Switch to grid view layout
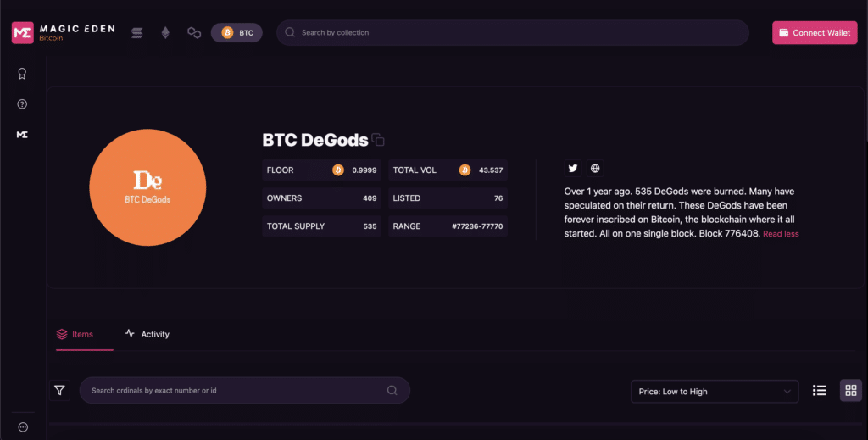This screenshot has width=868, height=440. (x=851, y=390)
